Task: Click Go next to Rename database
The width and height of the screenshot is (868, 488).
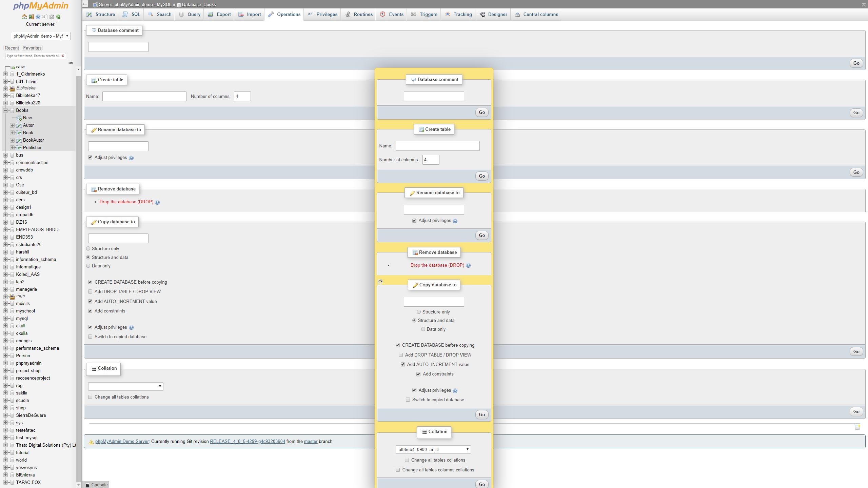Action: click(481, 235)
